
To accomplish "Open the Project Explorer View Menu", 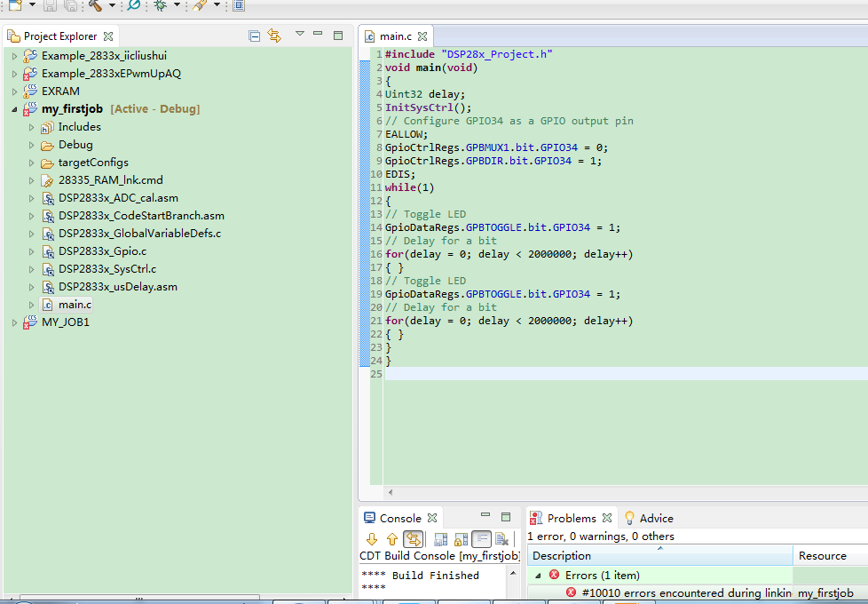I will 299,35.
